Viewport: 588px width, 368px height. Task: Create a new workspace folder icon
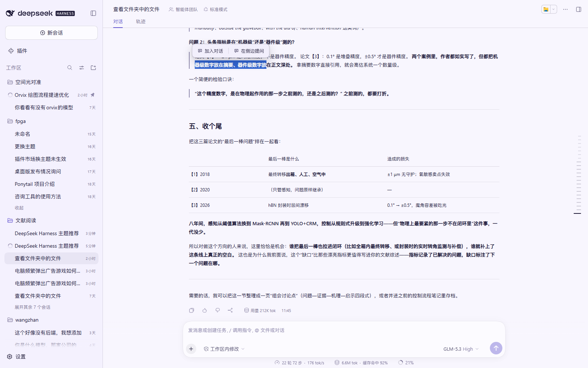[93, 68]
